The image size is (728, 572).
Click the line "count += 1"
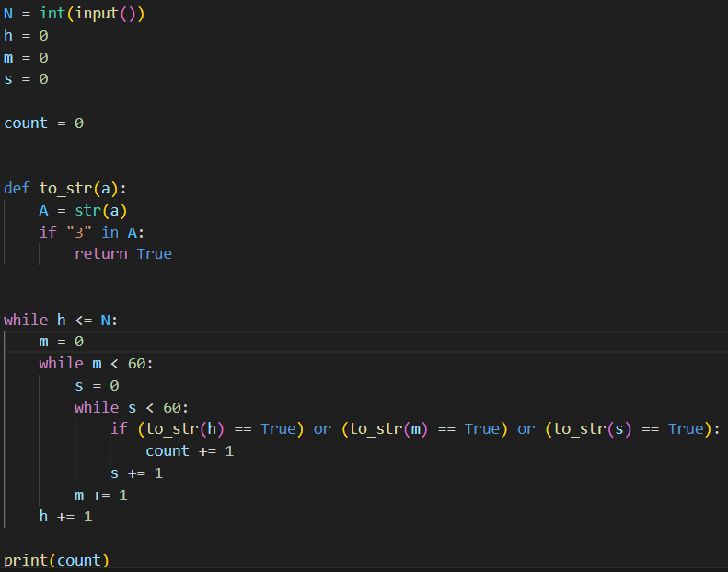pos(190,451)
